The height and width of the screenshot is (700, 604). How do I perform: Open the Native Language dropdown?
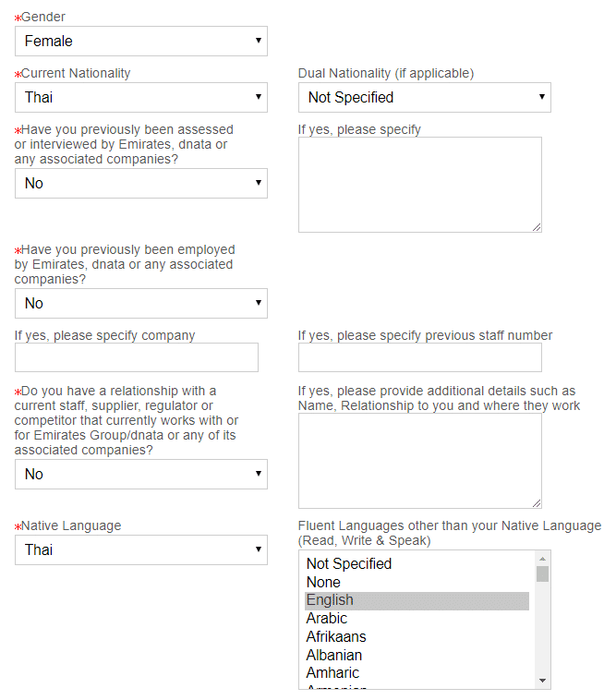141,550
